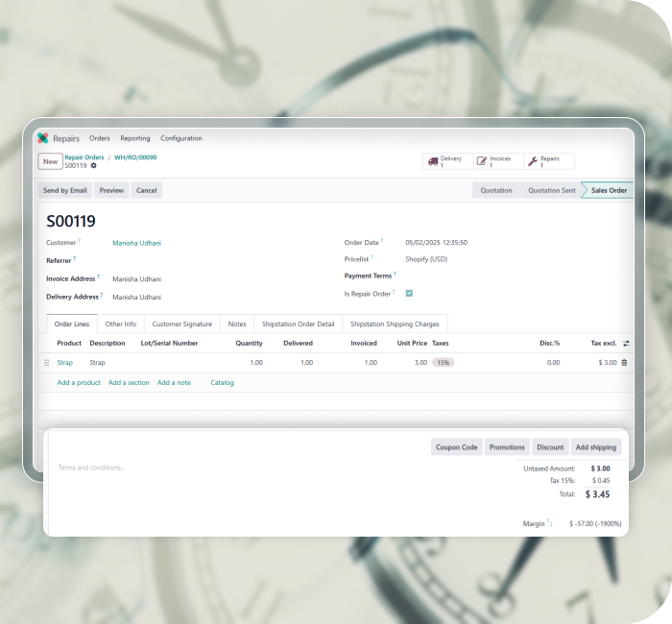Open the Strap product link

[64, 363]
